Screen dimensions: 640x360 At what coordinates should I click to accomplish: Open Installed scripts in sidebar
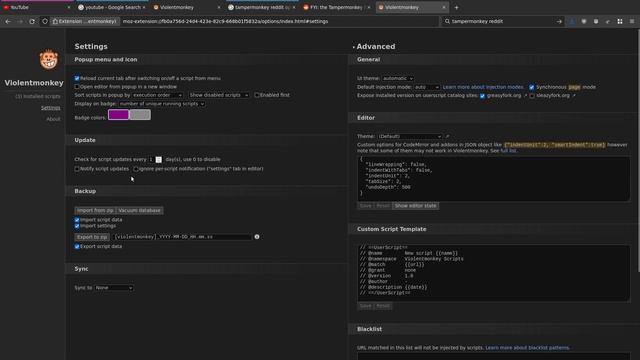coord(38,96)
